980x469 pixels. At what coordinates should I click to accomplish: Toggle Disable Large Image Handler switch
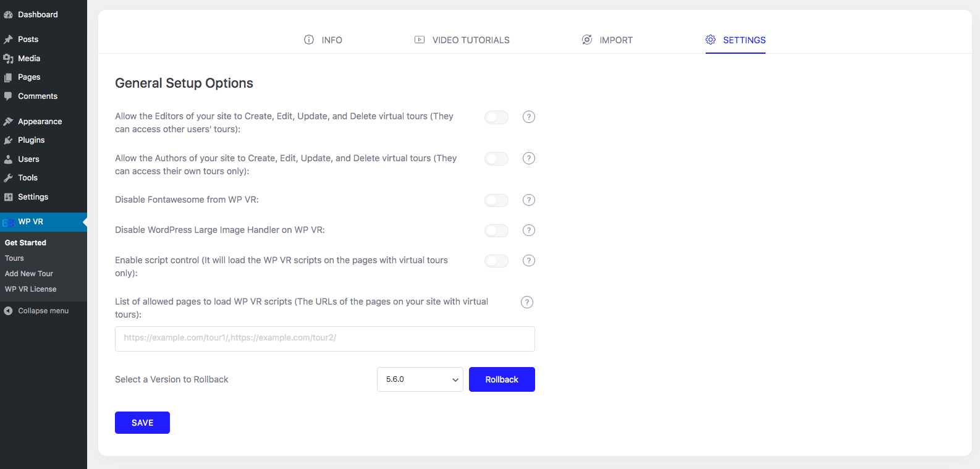497,230
